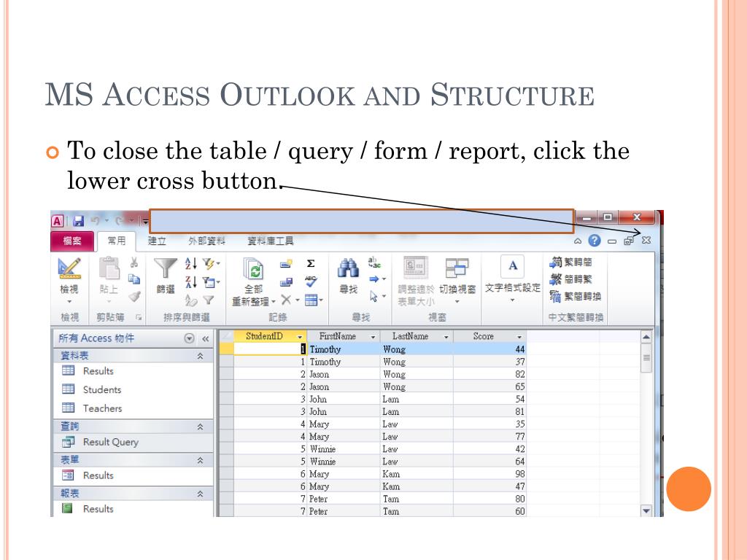Open the 檔案 (File) tab
The width and height of the screenshot is (747, 560).
72,241
